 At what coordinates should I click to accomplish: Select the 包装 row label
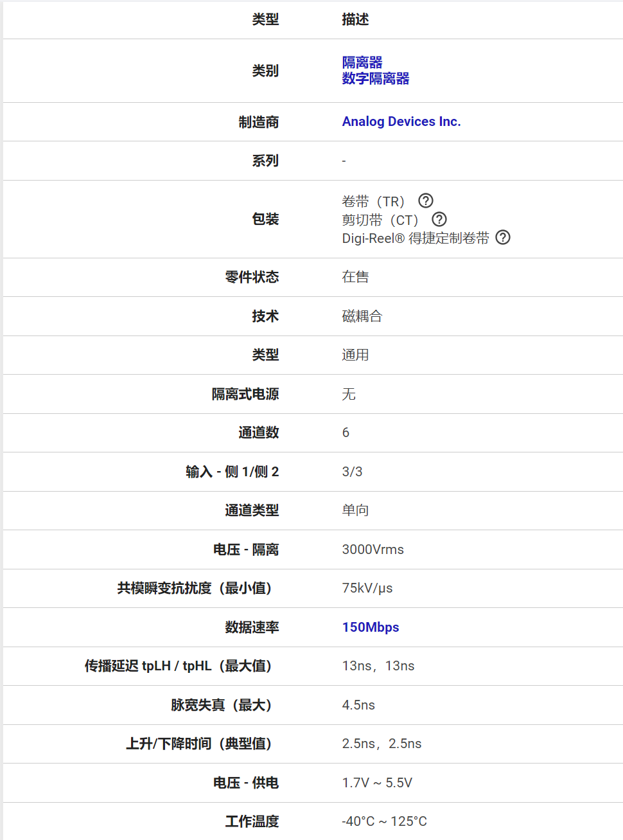pyautogui.click(x=265, y=219)
